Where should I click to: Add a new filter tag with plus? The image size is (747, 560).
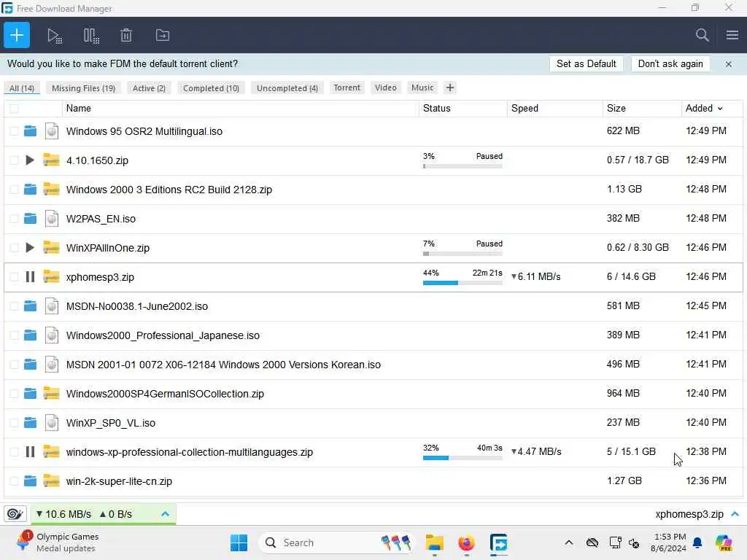[x=449, y=87]
